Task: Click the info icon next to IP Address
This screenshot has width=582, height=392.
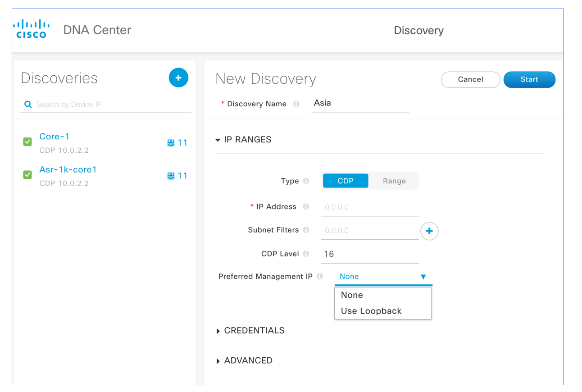Action: pos(306,207)
